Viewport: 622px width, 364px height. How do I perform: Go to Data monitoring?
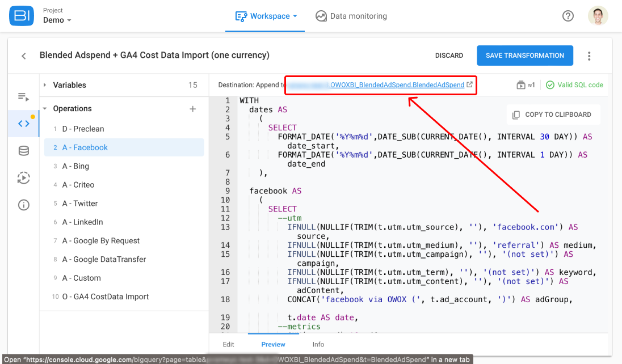[x=351, y=16]
